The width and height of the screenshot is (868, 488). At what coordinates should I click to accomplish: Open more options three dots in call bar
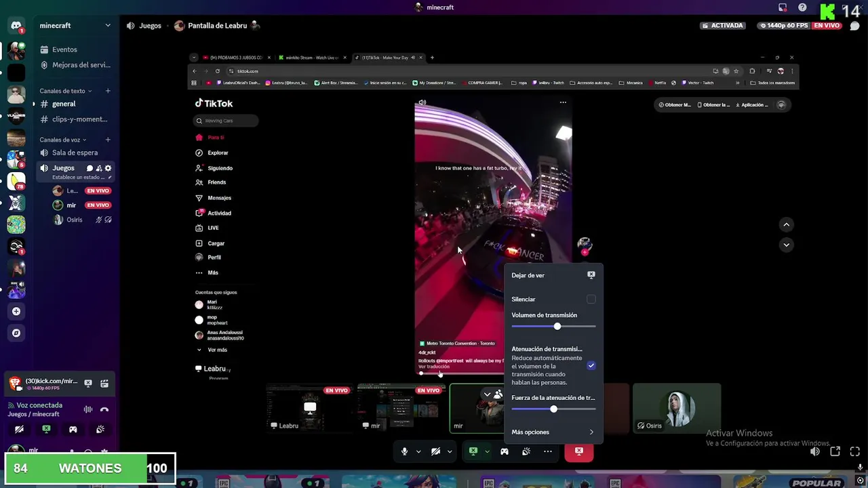tap(547, 451)
